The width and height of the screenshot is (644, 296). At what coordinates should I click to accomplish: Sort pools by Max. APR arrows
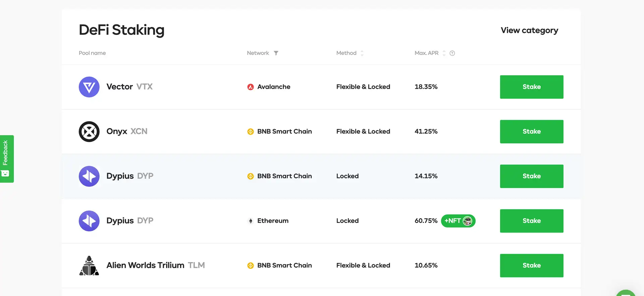coord(444,53)
